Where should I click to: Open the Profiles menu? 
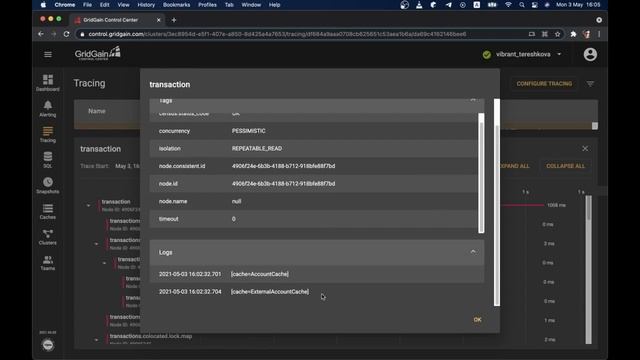[207, 5]
